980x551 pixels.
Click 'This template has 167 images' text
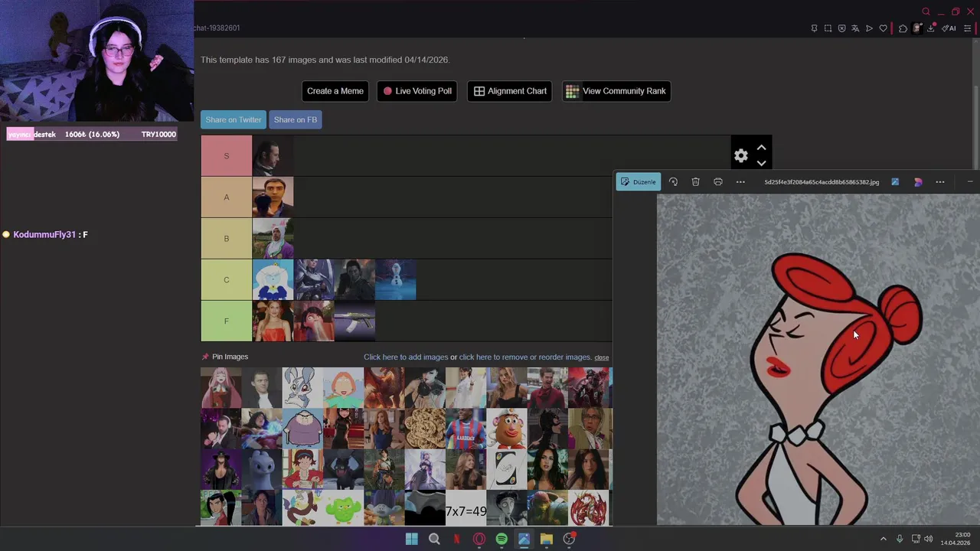[x=325, y=60]
